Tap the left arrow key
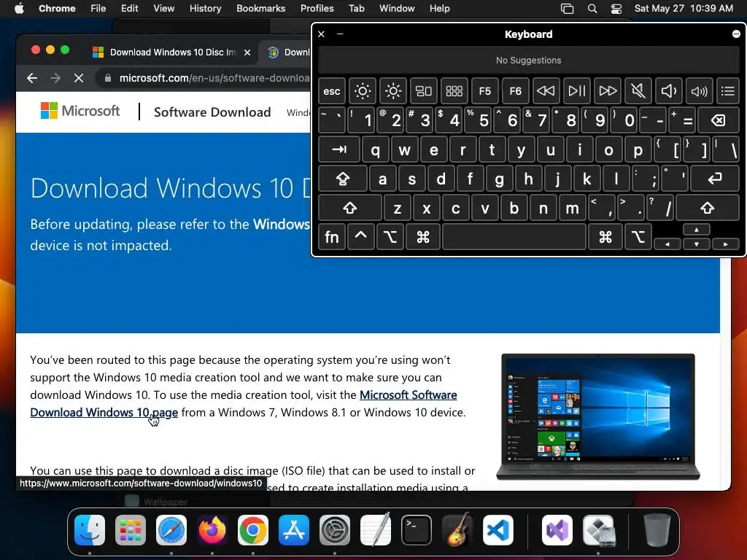747x560 pixels. pyautogui.click(x=667, y=244)
